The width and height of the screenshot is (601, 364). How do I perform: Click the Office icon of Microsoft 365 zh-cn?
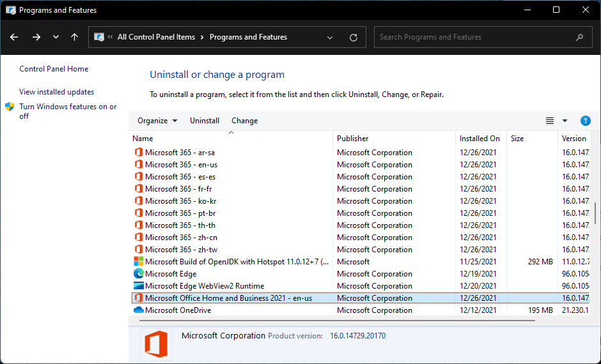[x=138, y=238]
